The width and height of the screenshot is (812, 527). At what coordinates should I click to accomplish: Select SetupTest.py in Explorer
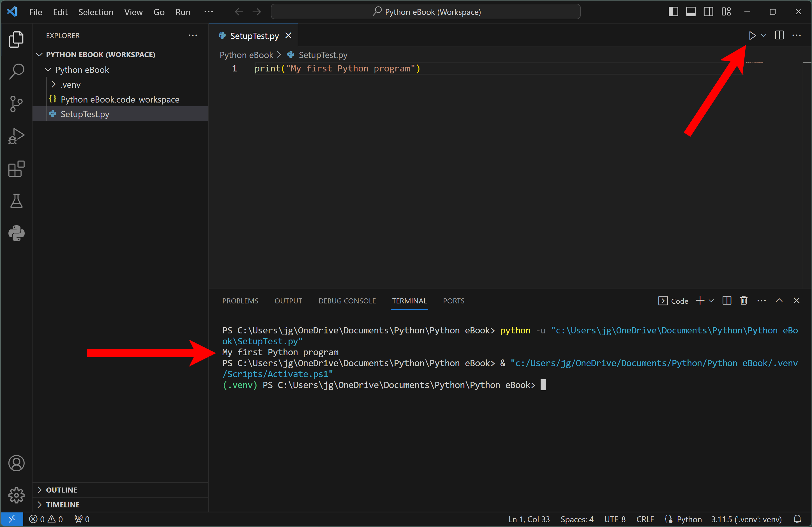pos(121,114)
